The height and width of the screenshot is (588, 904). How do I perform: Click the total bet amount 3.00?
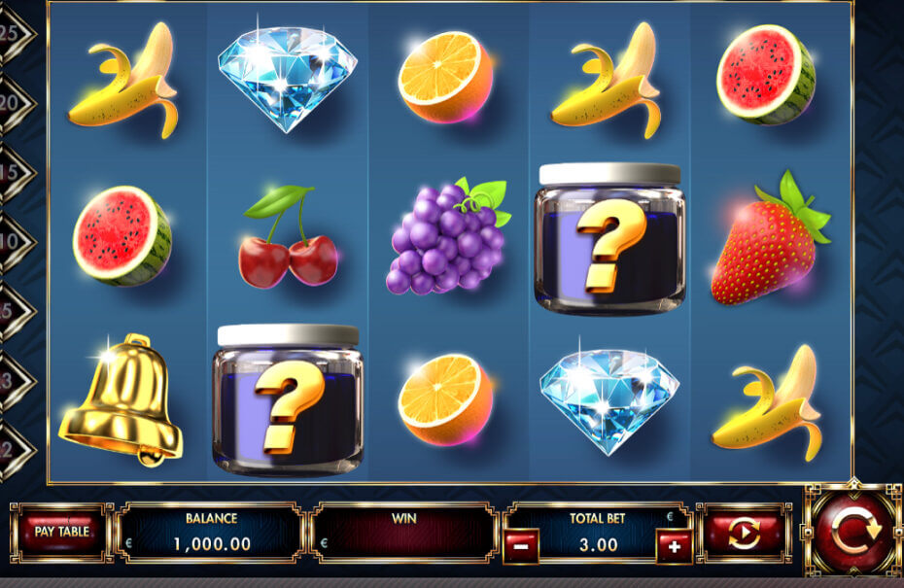tap(598, 545)
